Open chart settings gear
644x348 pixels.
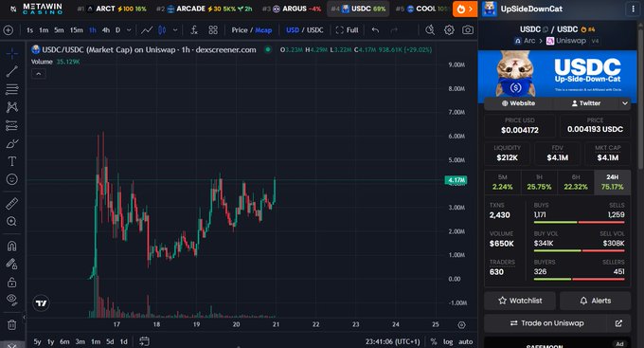(449, 30)
